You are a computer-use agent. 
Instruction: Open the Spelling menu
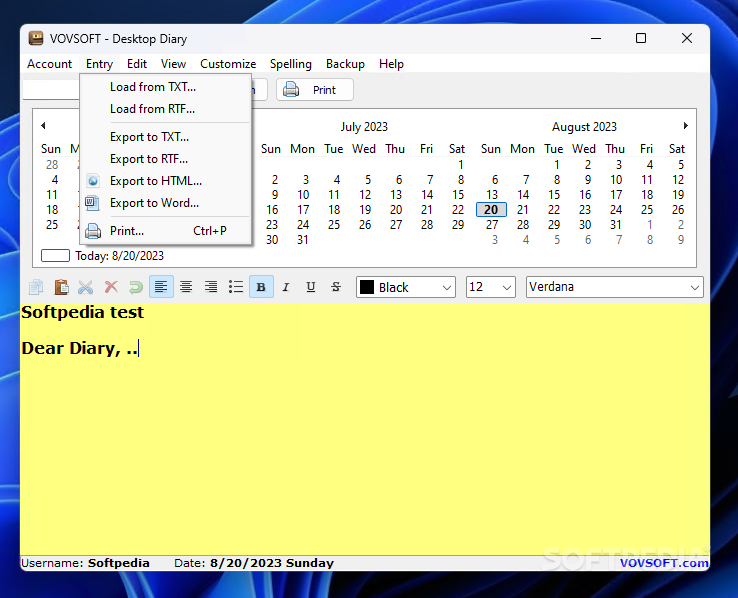point(290,64)
